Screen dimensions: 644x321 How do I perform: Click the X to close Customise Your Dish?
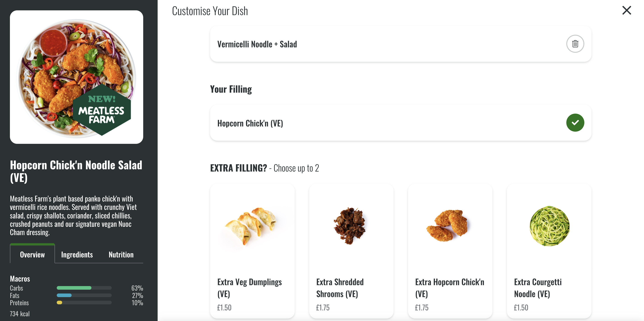point(626,10)
